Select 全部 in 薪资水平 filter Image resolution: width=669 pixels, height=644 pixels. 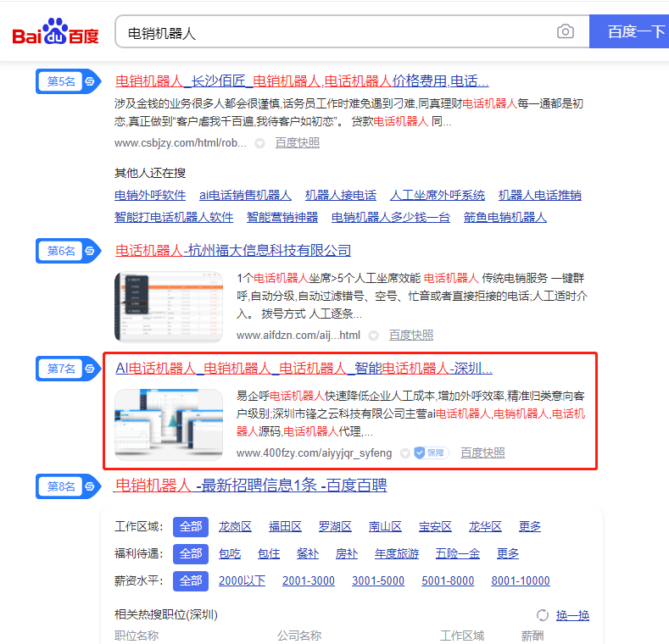(191, 581)
